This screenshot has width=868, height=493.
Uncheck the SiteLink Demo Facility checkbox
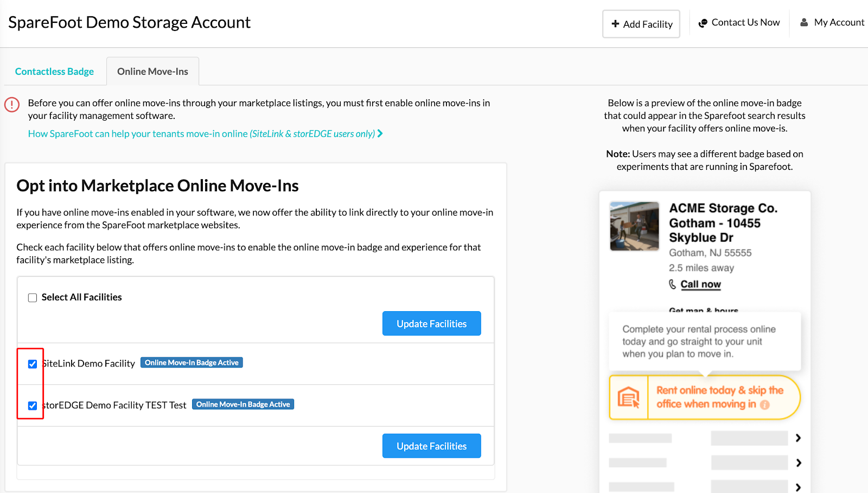click(33, 364)
